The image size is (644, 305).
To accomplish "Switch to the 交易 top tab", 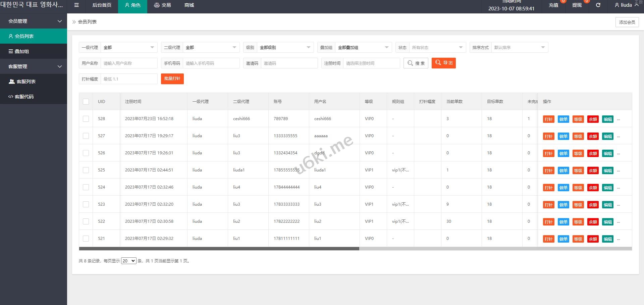I will pos(162,5).
